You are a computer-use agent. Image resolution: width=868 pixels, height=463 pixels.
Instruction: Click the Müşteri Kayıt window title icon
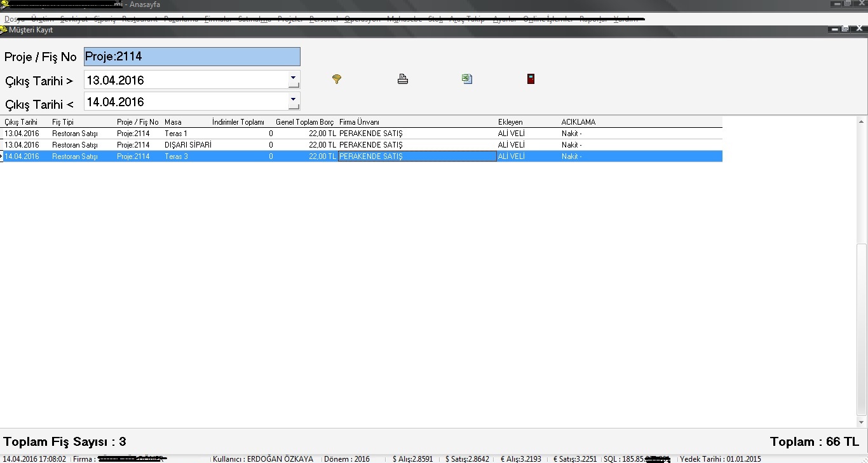tap(4, 30)
